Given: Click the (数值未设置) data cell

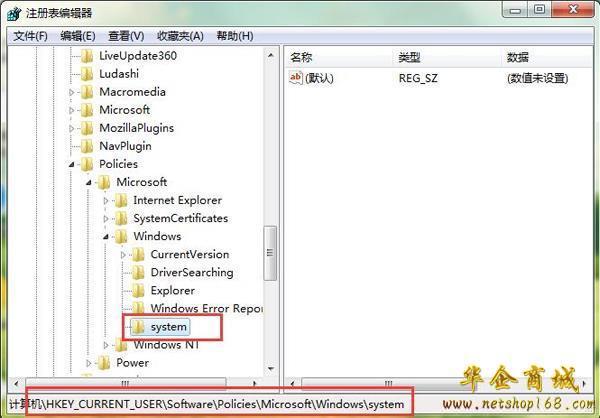Looking at the screenshot, I should coord(537,78).
